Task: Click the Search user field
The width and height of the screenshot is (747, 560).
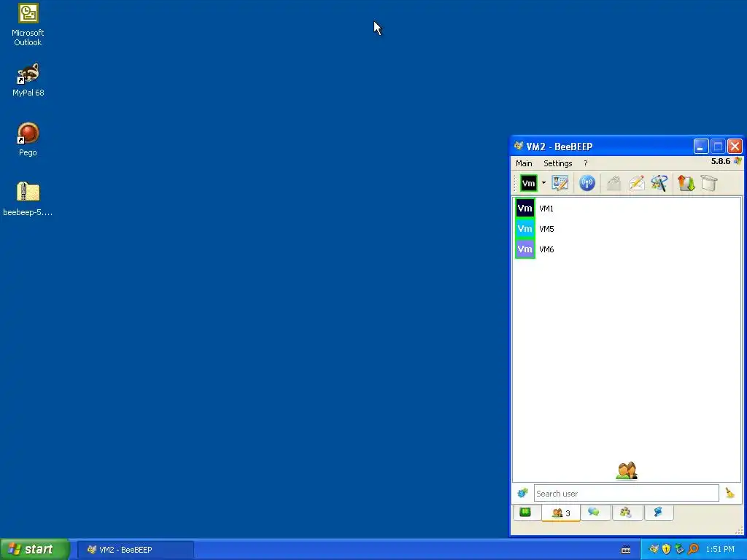Action: tap(626, 494)
